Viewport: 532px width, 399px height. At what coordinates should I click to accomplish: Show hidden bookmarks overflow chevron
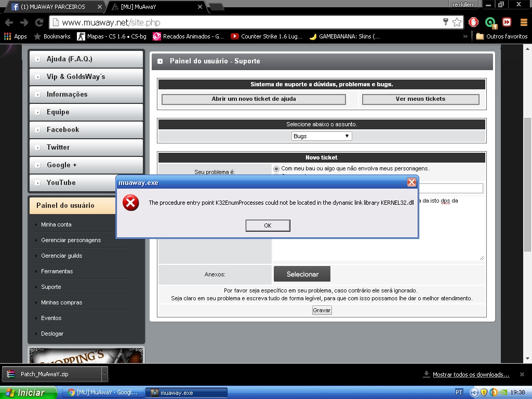pyautogui.click(x=465, y=36)
